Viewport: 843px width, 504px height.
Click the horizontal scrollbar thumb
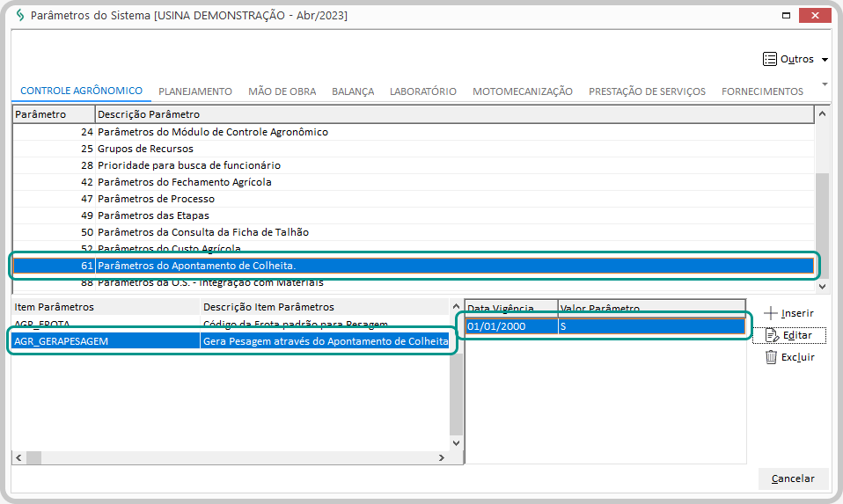pos(33,457)
